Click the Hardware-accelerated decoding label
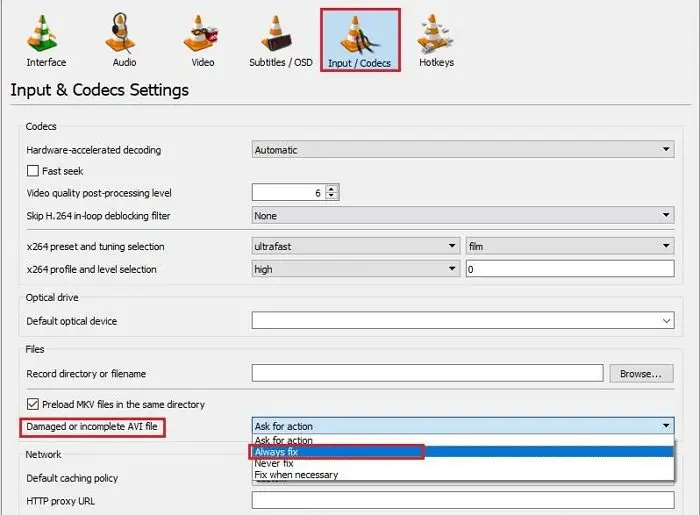The width and height of the screenshot is (700, 515). [93, 150]
